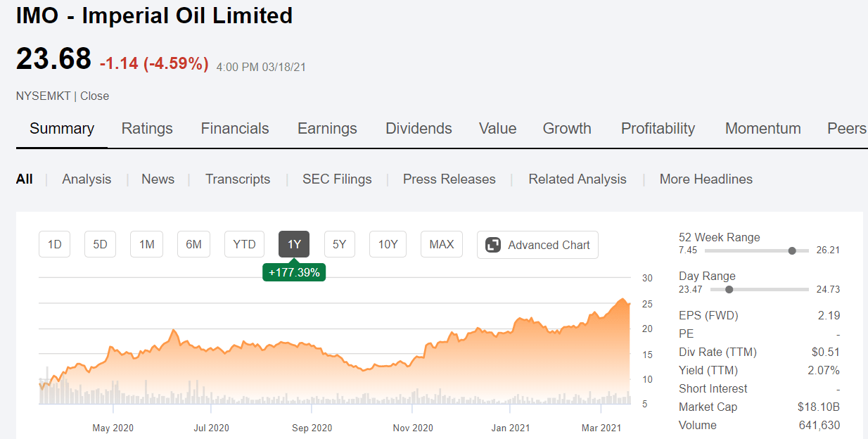Filter headlines by News
The height and width of the screenshot is (439, 868).
[x=158, y=179]
